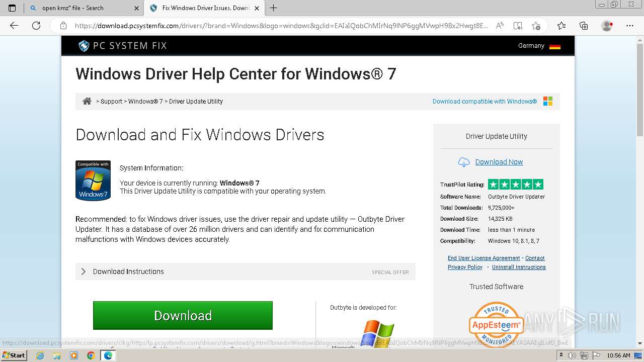
Task: Click the SPECIAL OFFER label
Action: [390, 273]
